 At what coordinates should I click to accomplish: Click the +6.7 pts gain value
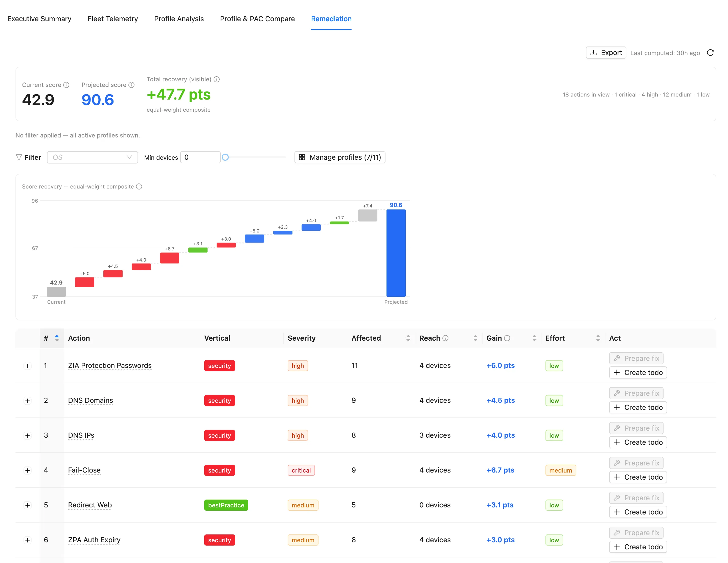[500, 470]
